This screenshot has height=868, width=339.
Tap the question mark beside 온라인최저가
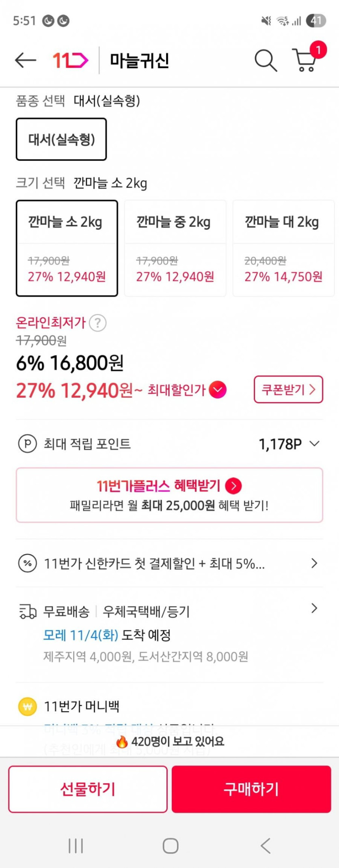tap(97, 323)
